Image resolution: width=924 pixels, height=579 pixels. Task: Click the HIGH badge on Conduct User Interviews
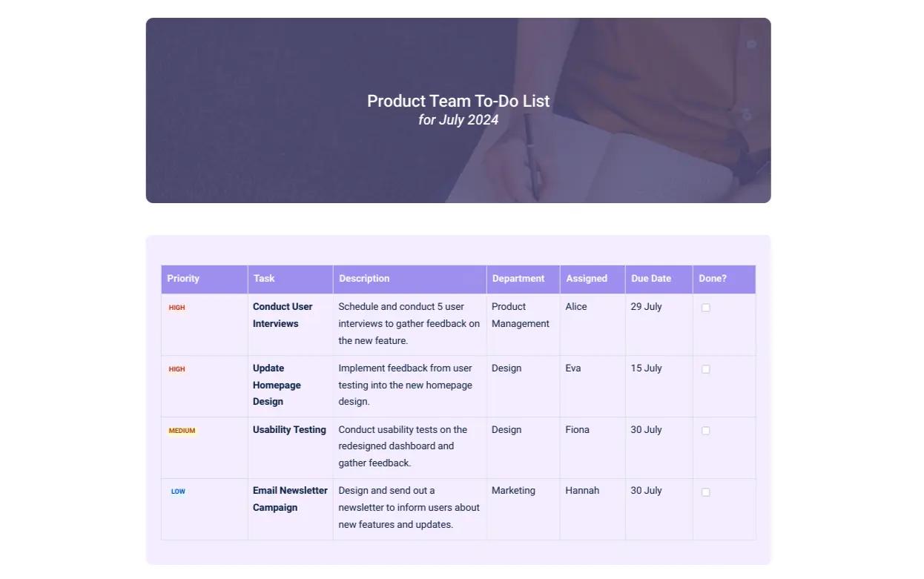pyautogui.click(x=176, y=307)
